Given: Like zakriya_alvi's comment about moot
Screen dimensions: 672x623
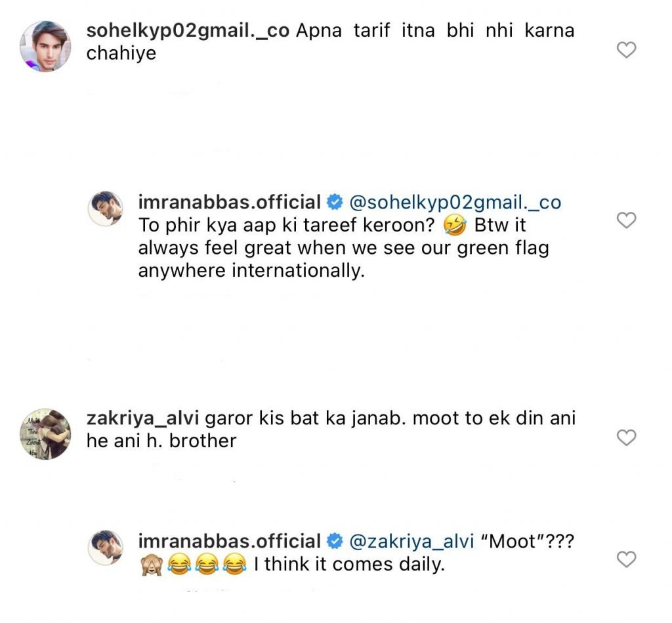Looking at the screenshot, I should click(x=627, y=437).
